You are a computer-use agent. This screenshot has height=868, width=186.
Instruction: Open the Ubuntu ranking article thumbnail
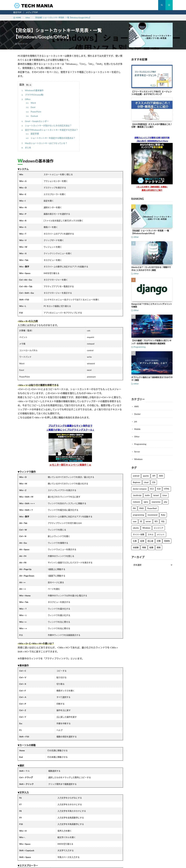pos(152,253)
